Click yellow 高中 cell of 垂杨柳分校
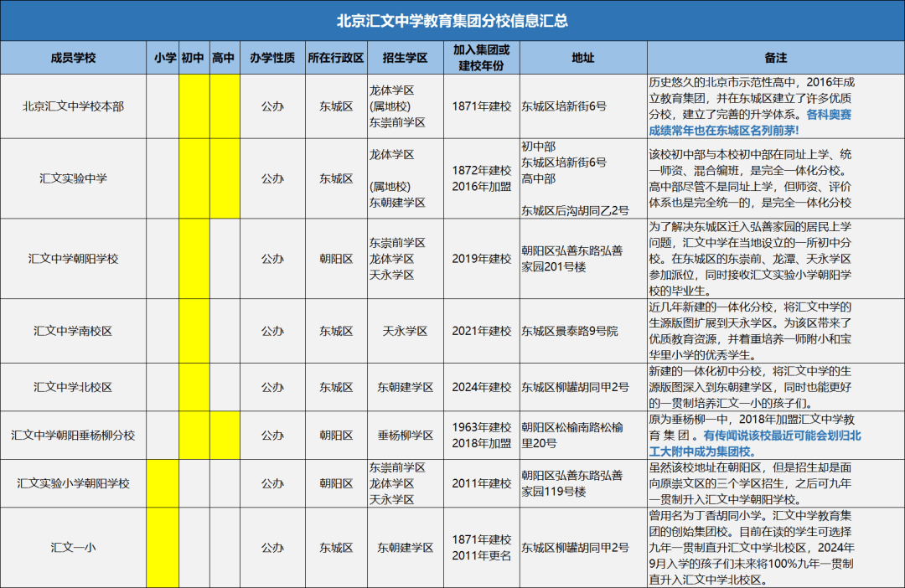This screenshot has height=588, width=905. tap(225, 435)
